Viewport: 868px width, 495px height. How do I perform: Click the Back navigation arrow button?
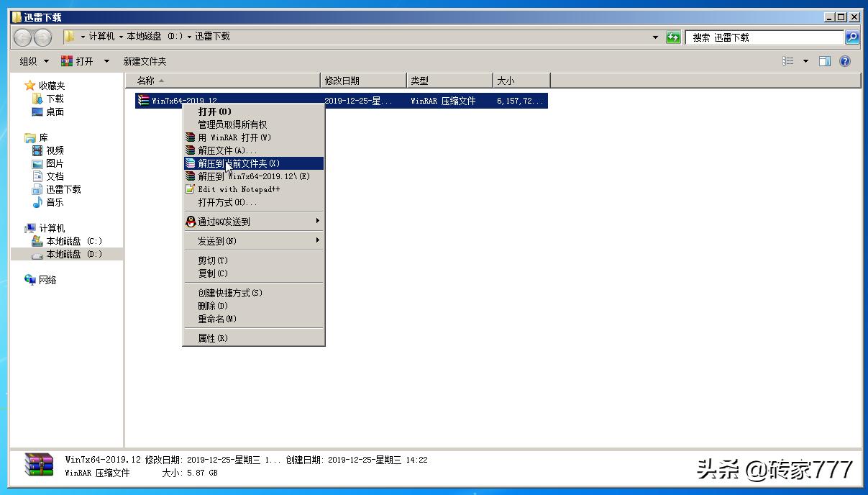[x=23, y=37]
